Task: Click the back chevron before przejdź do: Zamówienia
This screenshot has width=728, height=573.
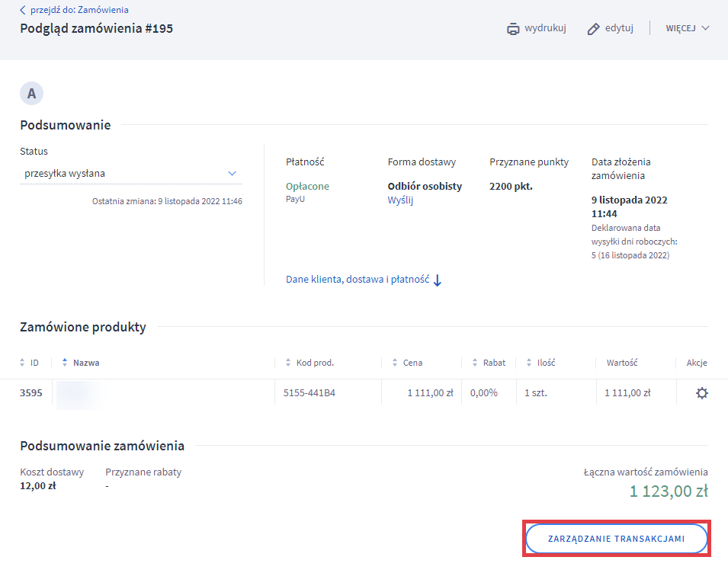Action: (x=22, y=9)
